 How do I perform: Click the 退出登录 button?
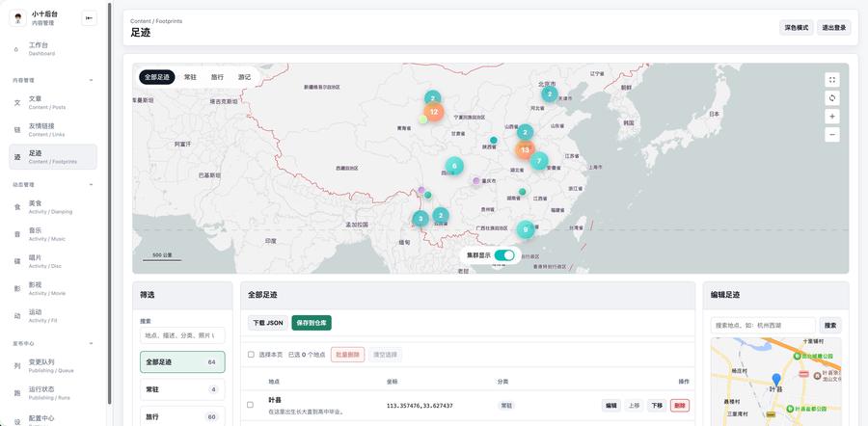833,27
